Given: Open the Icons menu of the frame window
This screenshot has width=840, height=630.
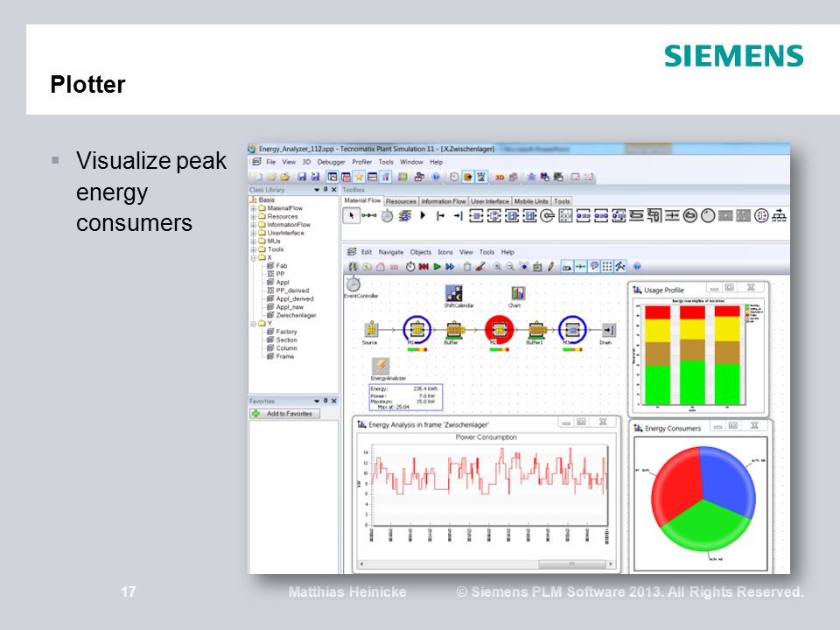Looking at the screenshot, I should tap(445, 252).
